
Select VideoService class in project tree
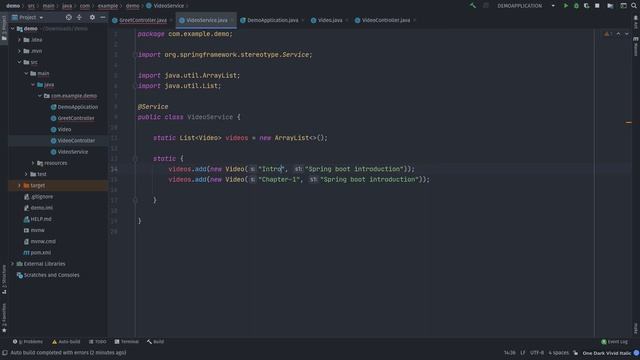[x=73, y=152]
